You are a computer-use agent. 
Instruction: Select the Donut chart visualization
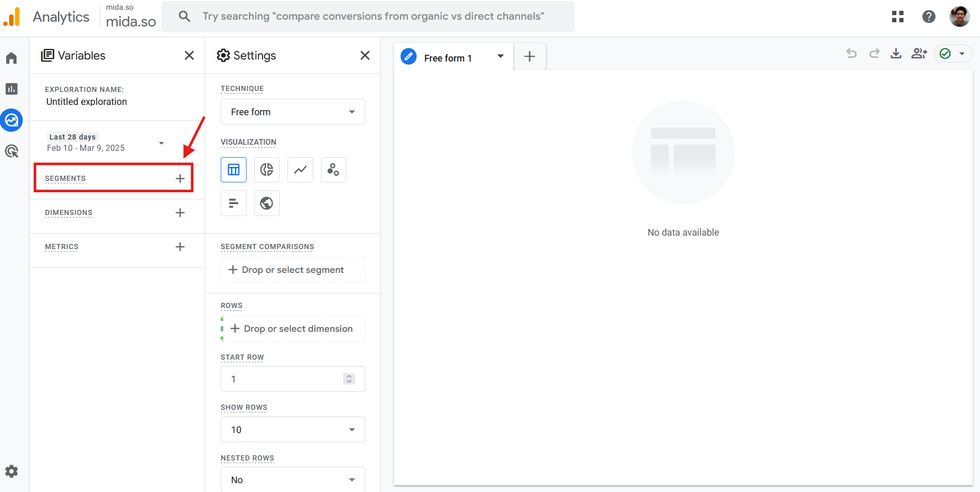(267, 170)
